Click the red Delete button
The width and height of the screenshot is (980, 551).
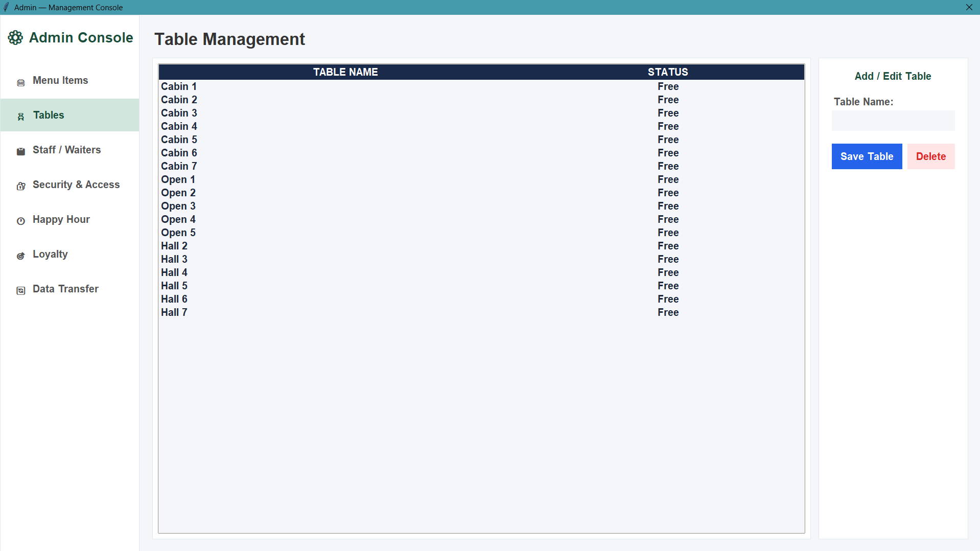coord(931,156)
